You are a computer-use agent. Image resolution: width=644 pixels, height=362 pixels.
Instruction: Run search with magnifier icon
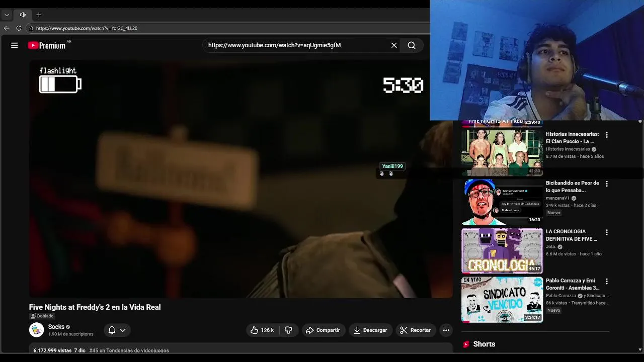pos(412,45)
